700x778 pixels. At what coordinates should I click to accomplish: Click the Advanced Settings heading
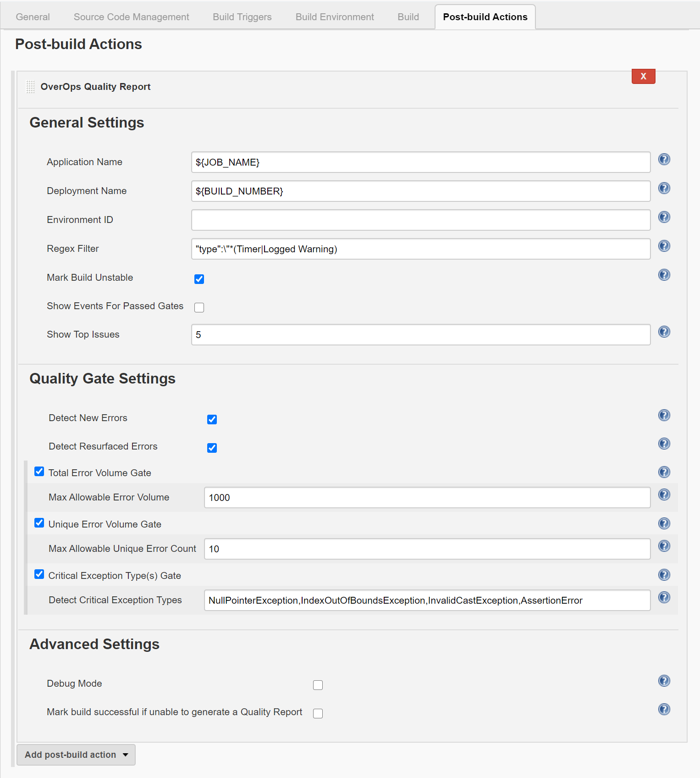click(94, 645)
